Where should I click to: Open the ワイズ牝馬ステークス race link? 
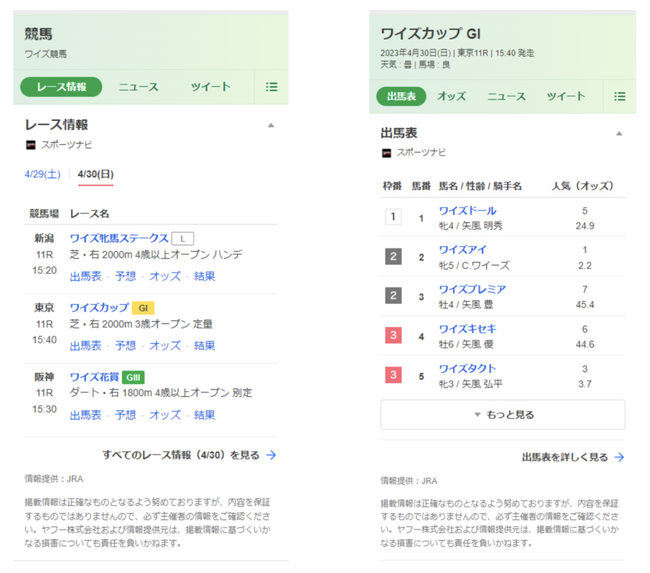pyautogui.click(x=119, y=238)
